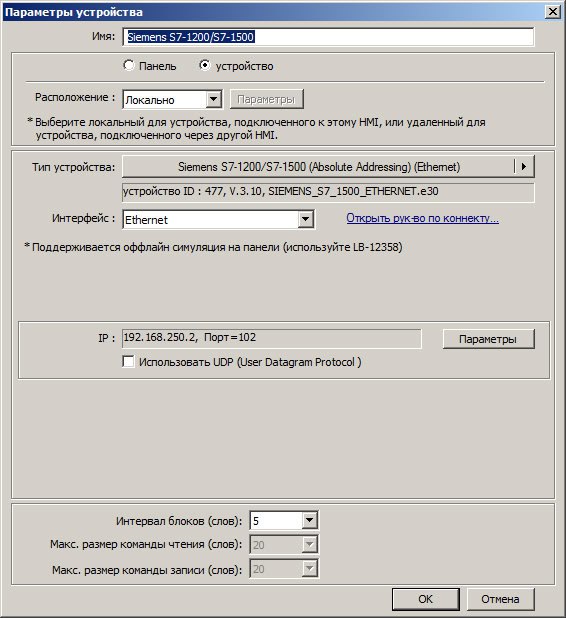Open the Интервал блоков dropdown
Viewport: 566px width, 618px height.
pyautogui.click(x=309, y=520)
